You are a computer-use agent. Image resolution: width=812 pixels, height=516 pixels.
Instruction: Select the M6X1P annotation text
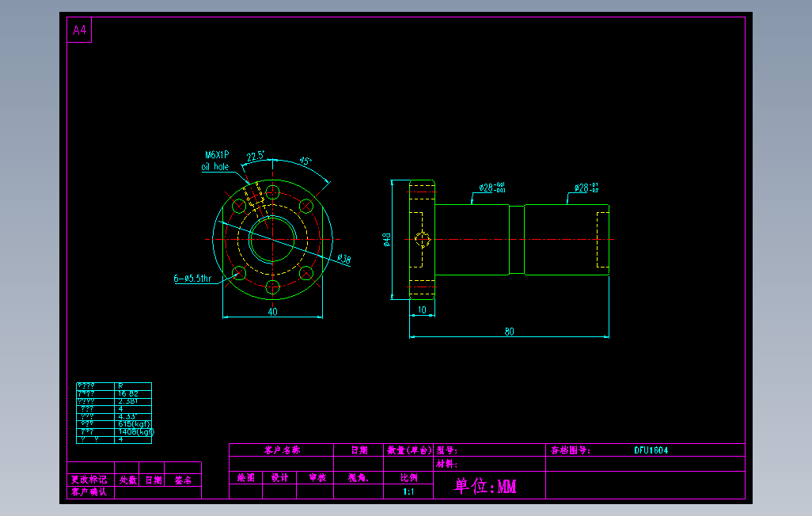pyautogui.click(x=217, y=155)
